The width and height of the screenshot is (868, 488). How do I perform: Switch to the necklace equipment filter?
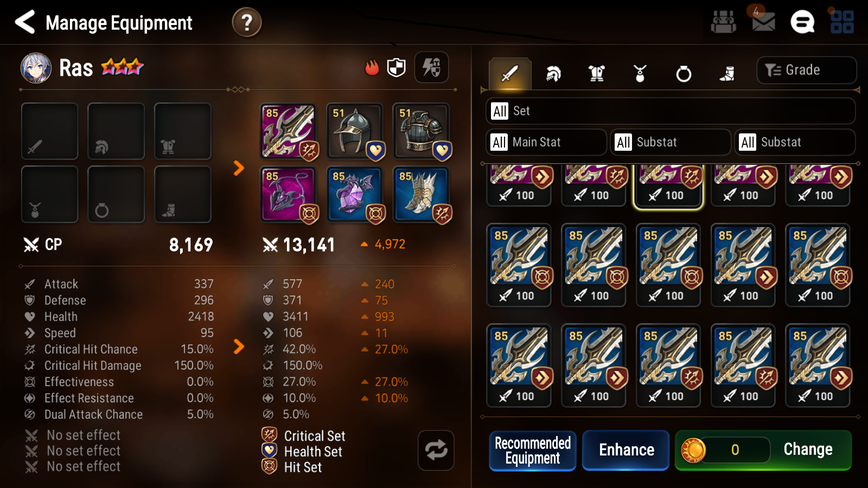[x=640, y=73]
